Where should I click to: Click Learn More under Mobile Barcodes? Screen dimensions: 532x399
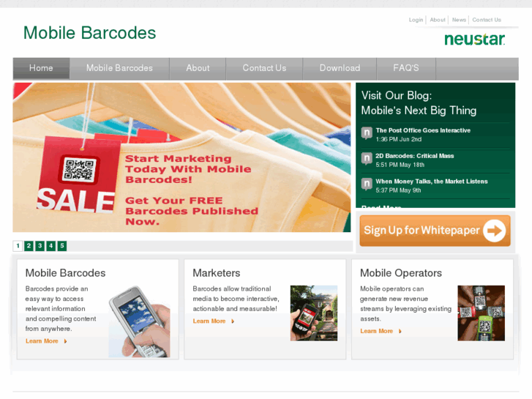coord(42,341)
